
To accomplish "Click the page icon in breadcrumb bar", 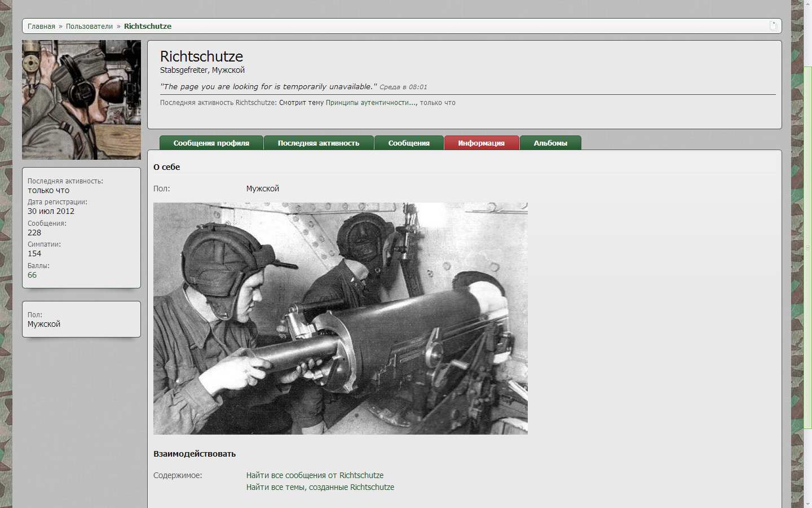I will click(x=773, y=25).
